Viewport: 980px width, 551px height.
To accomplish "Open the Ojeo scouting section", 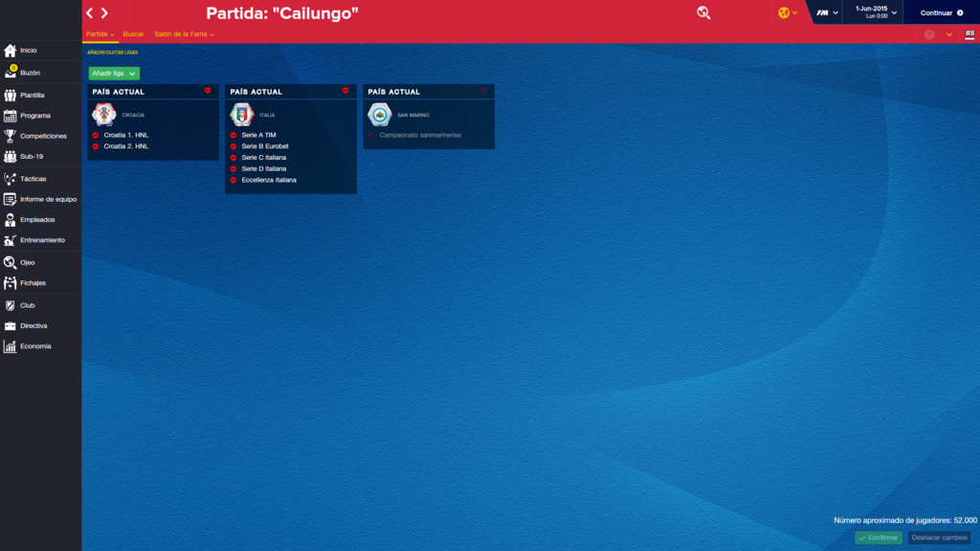I will [x=27, y=262].
